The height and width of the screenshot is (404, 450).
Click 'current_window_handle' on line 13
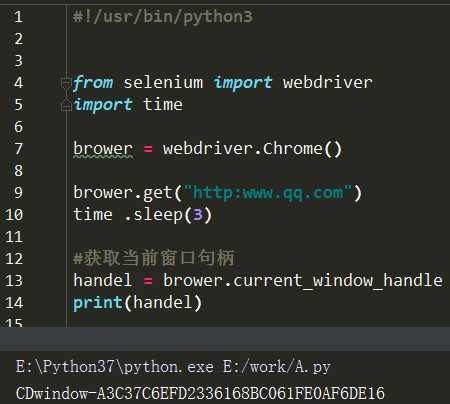338,281
